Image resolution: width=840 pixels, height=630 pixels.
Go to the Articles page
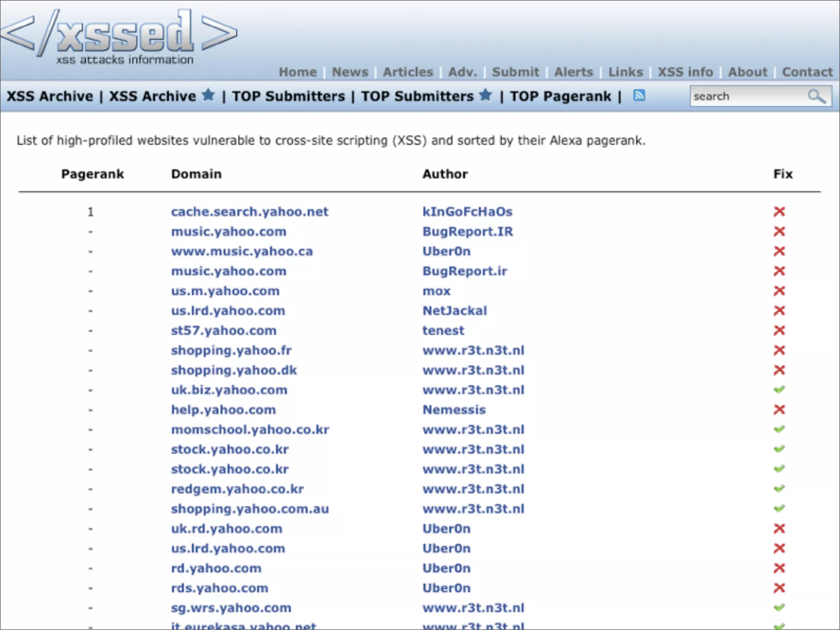(408, 72)
